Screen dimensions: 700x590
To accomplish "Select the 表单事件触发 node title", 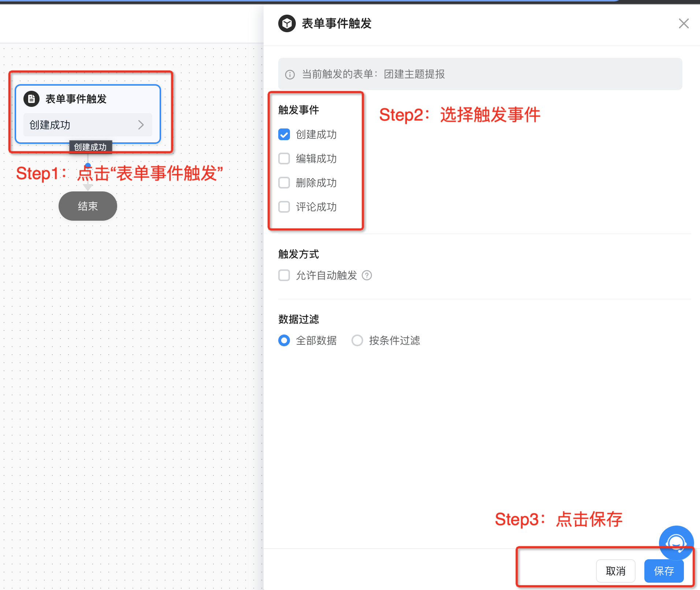I will point(76,99).
